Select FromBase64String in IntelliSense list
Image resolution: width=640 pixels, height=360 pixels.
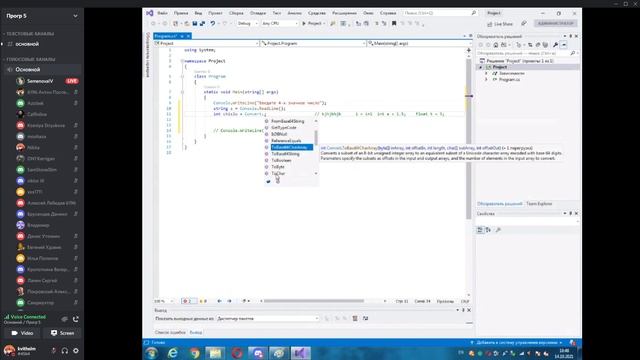[288, 121]
